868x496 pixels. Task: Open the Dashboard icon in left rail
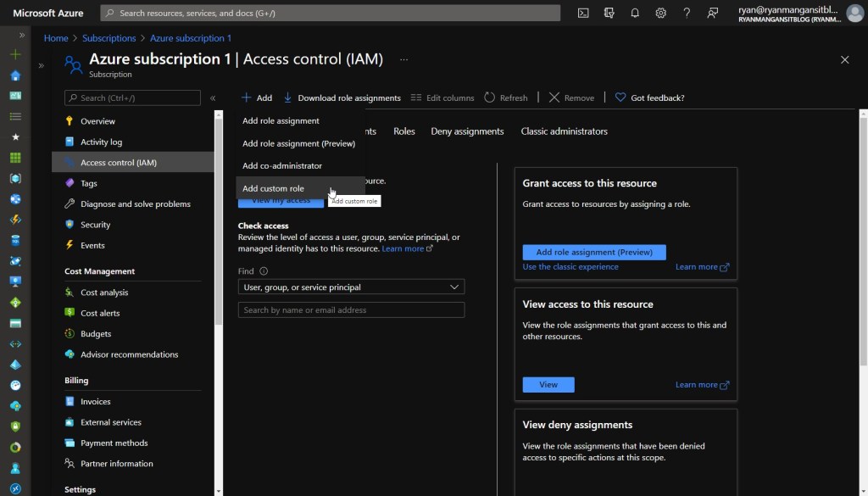(x=15, y=96)
